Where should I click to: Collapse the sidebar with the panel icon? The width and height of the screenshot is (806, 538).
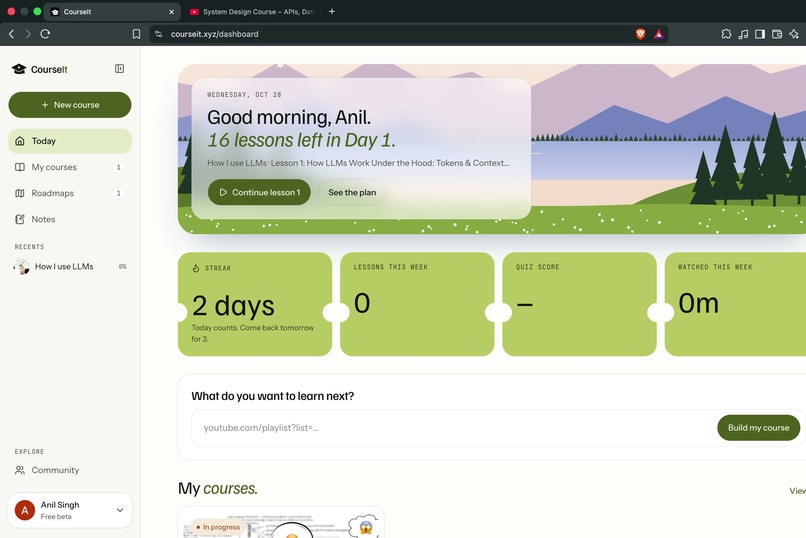[x=119, y=69]
